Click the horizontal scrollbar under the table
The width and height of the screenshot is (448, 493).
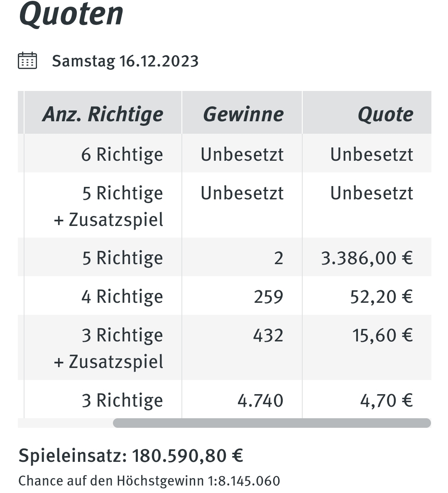coord(272,423)
